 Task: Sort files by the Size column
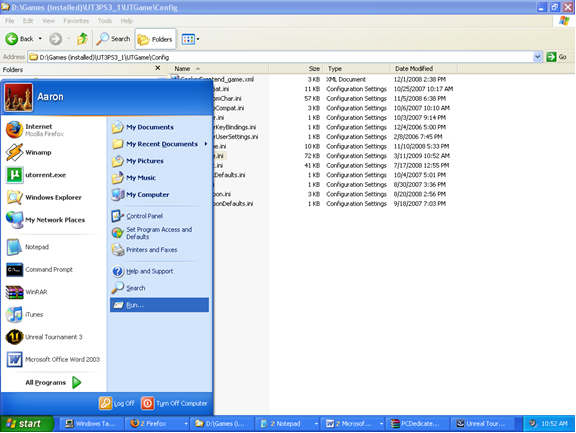point(296,69)
